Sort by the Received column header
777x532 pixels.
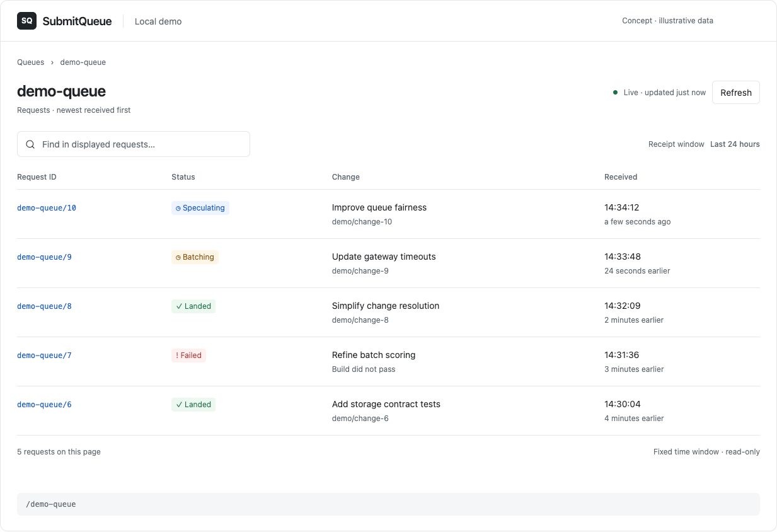click(x=621, y=177)
